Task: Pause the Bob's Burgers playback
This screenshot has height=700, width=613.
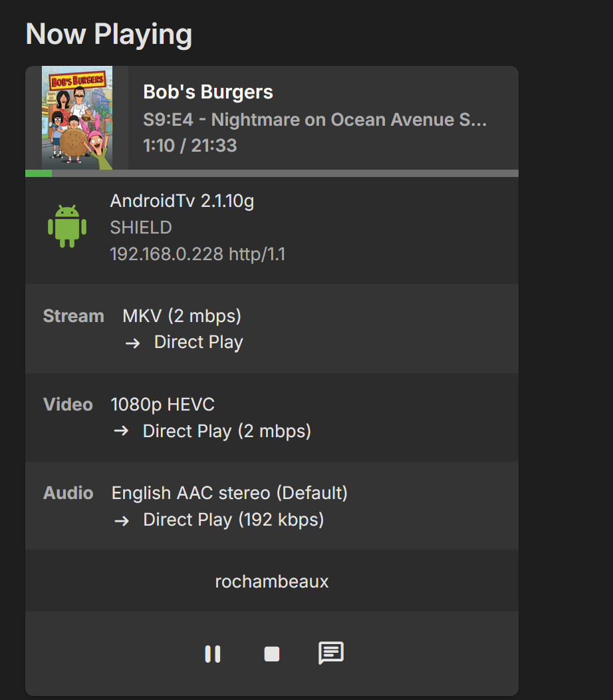Action: pos(213,654)
